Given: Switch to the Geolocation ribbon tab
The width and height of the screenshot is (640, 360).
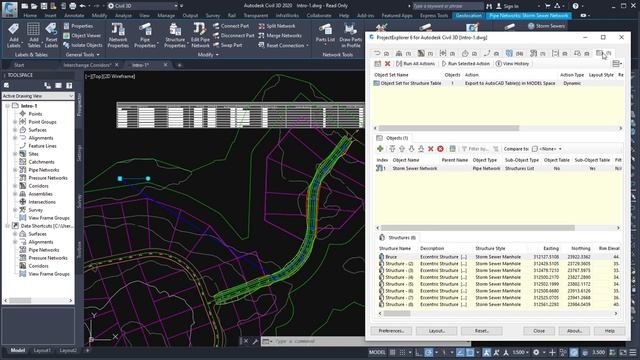Looking at the screenshot, I should pos(469,16).
